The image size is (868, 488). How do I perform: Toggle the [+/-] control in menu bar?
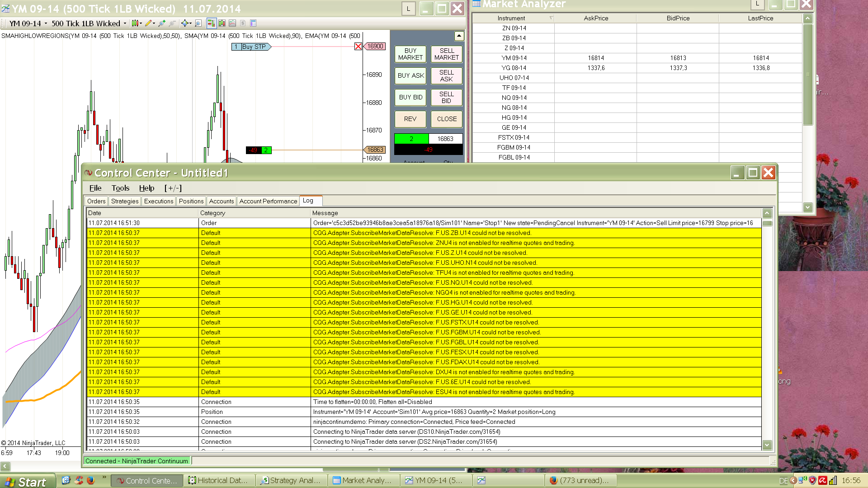pyautogui.click(x=173, y=188)
